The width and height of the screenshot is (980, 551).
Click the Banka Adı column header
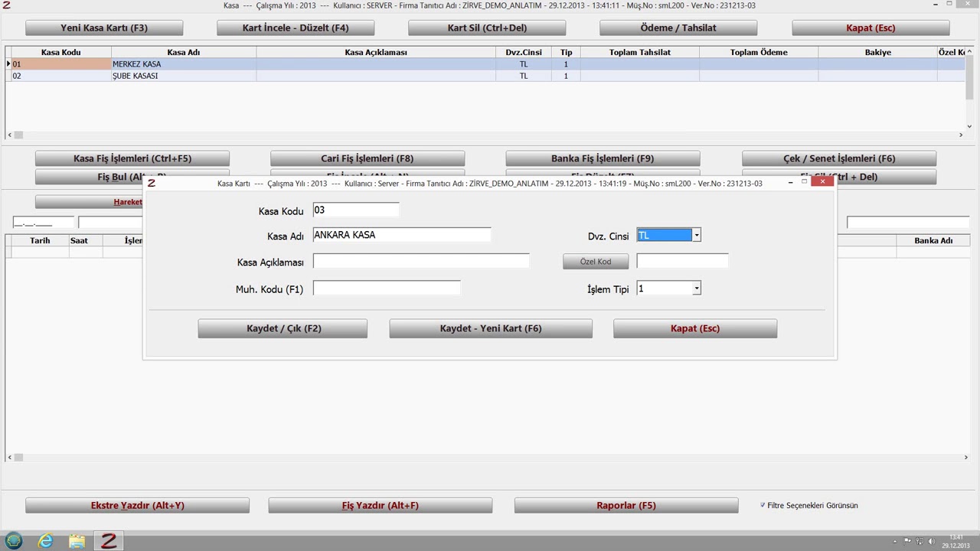[x=933, y=240]
